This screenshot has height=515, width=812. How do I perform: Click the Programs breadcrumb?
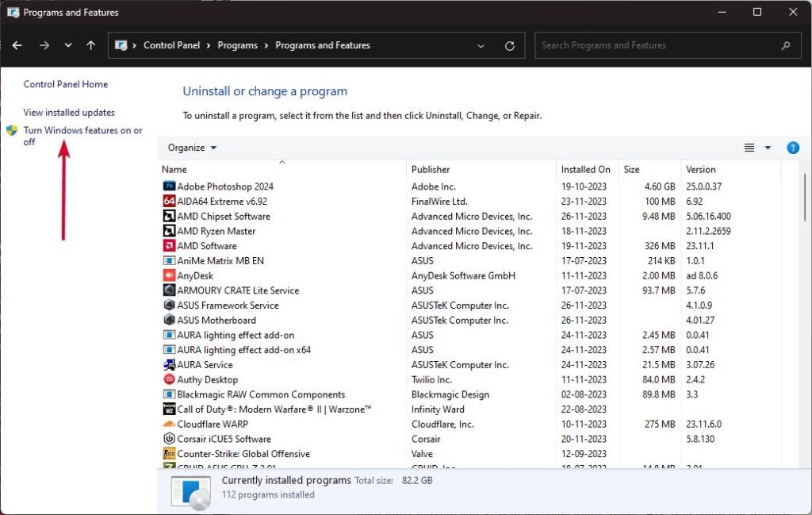point(237,45)
